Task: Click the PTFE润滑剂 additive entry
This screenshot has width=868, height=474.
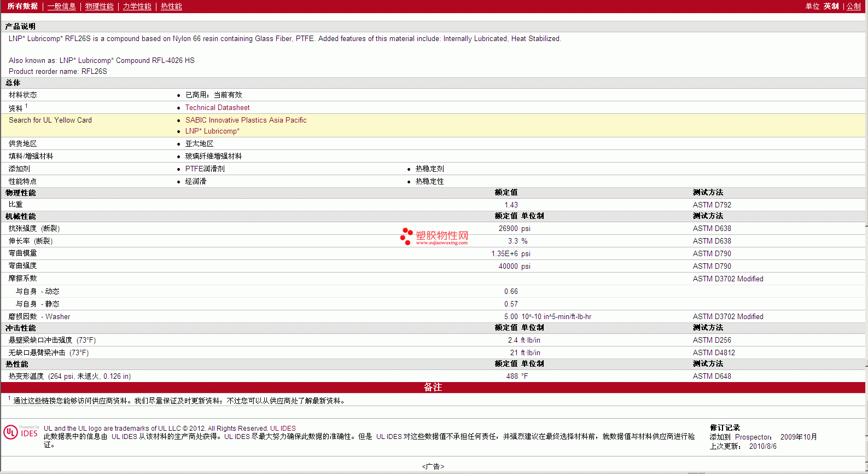Action: (205, 169)
